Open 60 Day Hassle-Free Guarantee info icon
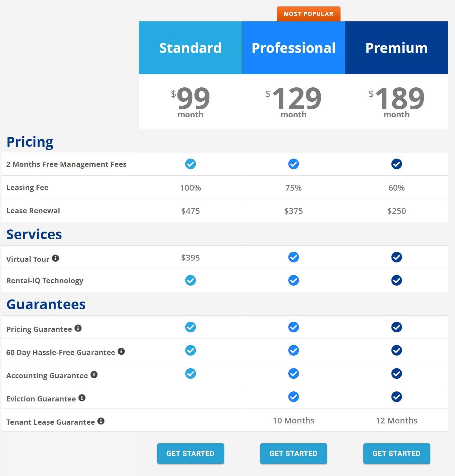455x476 pixels. (x=121, y=351)
